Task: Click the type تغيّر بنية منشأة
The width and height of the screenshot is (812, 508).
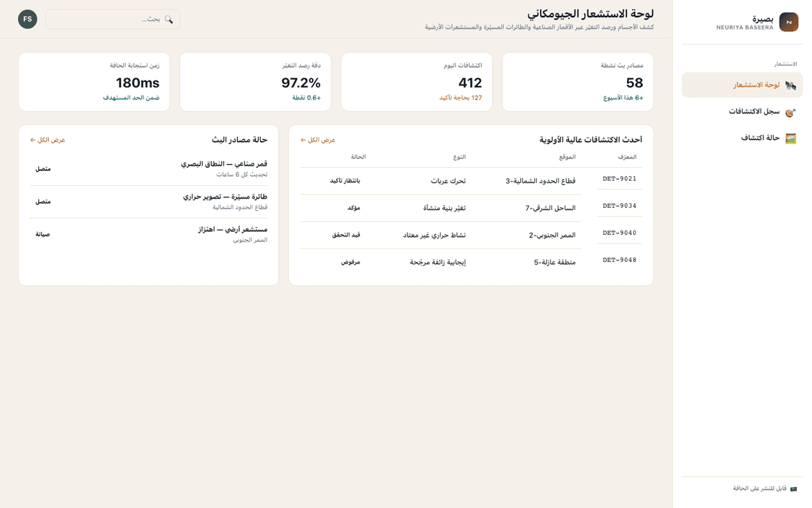Action: click(x=444, y=208)
